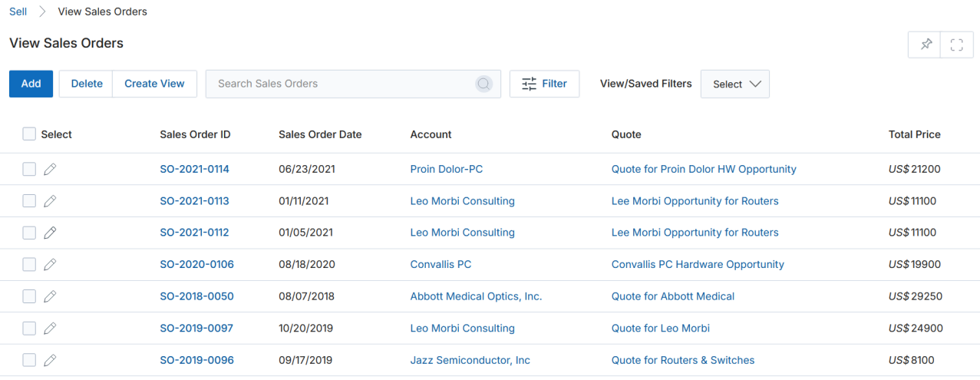980x380 pixels.
Task: Check the box for SO-2021-0112
Action: tap(29, 233)
